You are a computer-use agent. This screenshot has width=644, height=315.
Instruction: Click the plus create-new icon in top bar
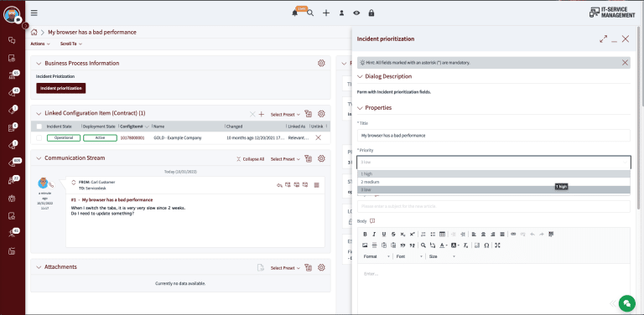click(326, 13)
